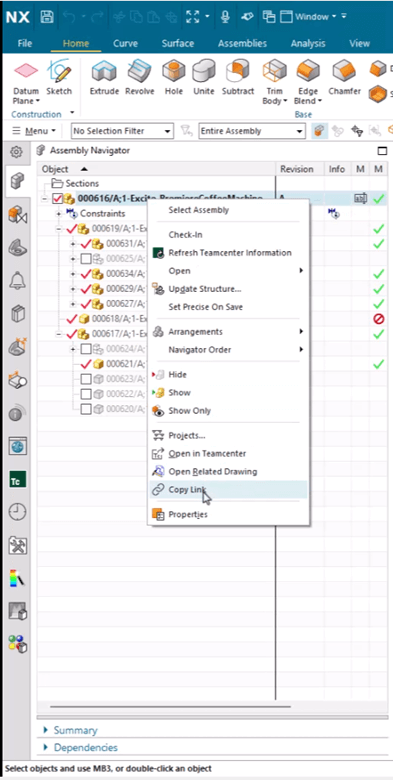Check the 000625/A component box
The height and width of the screenshot is (780, 393).
click(x=86, y=259)
